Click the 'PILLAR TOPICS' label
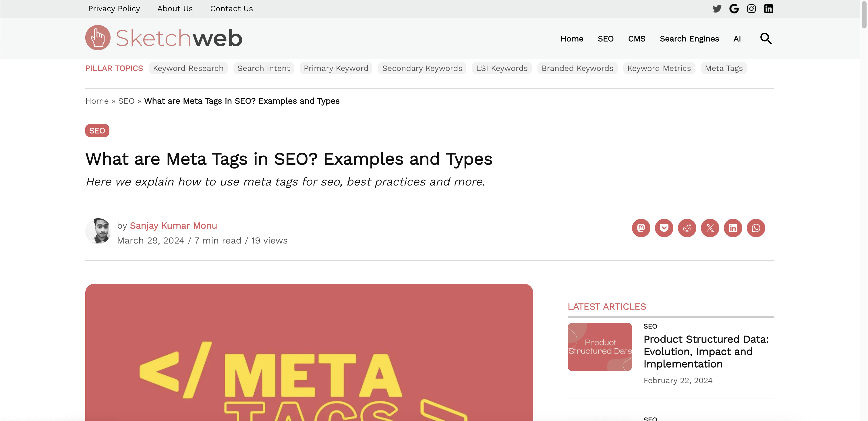Viewport: 868px width, 421px height. click(x=114, y=68)
